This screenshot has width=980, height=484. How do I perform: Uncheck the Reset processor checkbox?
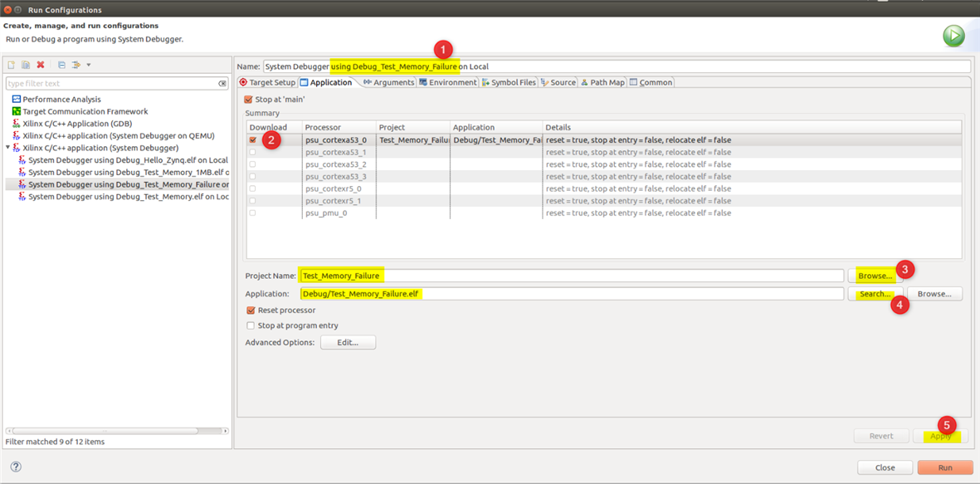[x=251, y=310]
